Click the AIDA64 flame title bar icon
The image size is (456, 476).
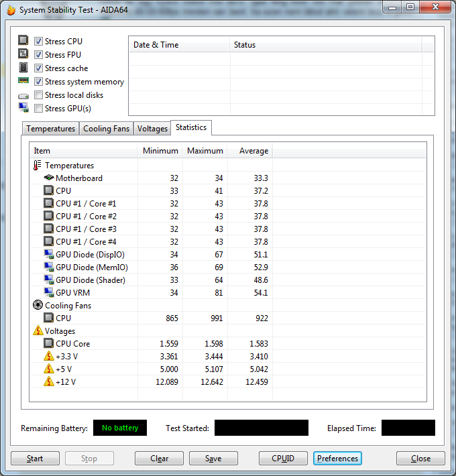(11, 10)
